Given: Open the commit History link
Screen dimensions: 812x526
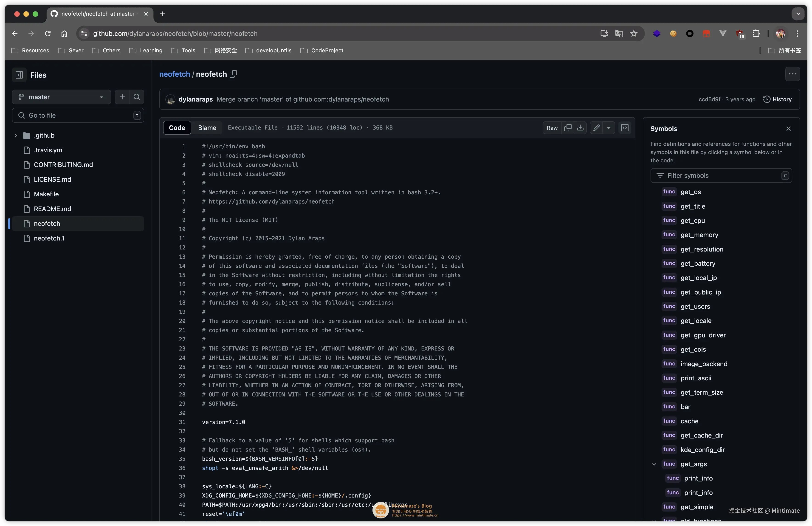Looking at the screenshot, I should click(778, 99).
